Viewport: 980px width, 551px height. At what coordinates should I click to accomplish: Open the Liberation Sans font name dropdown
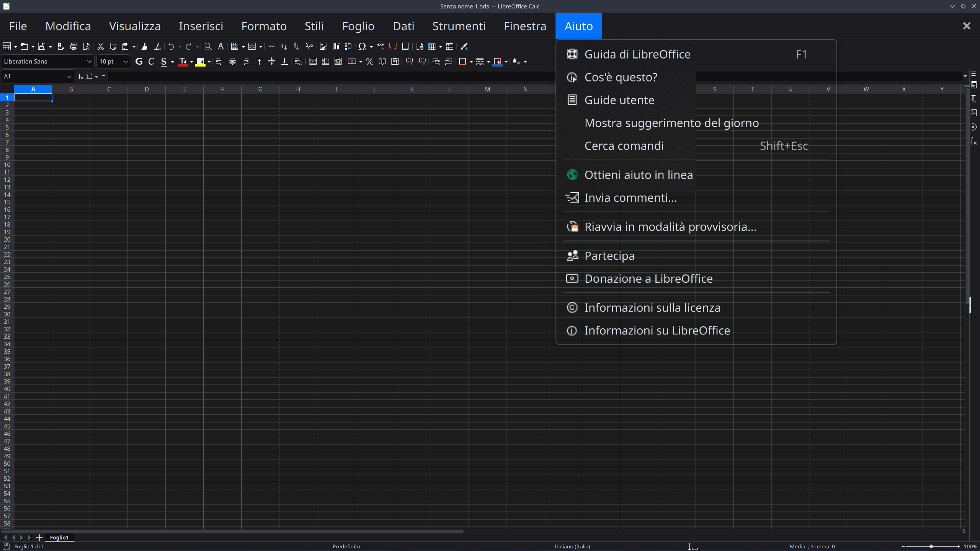click(x=89, y=61)
